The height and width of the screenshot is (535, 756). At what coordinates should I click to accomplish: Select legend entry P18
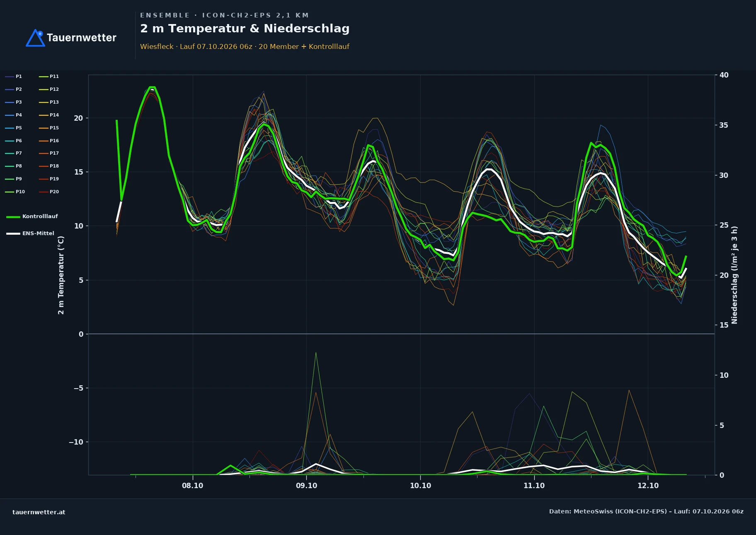coord(49,166)
